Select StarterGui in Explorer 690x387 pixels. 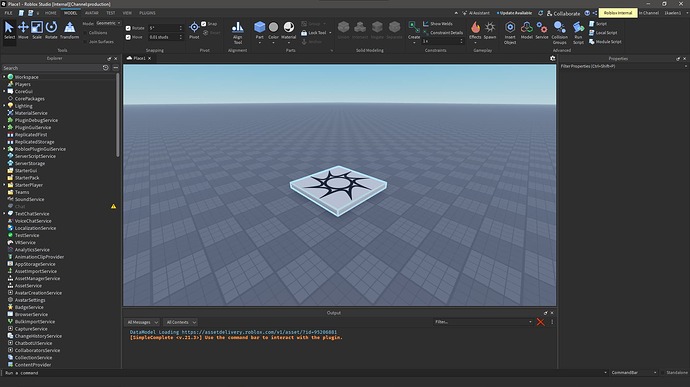[26, 170]
